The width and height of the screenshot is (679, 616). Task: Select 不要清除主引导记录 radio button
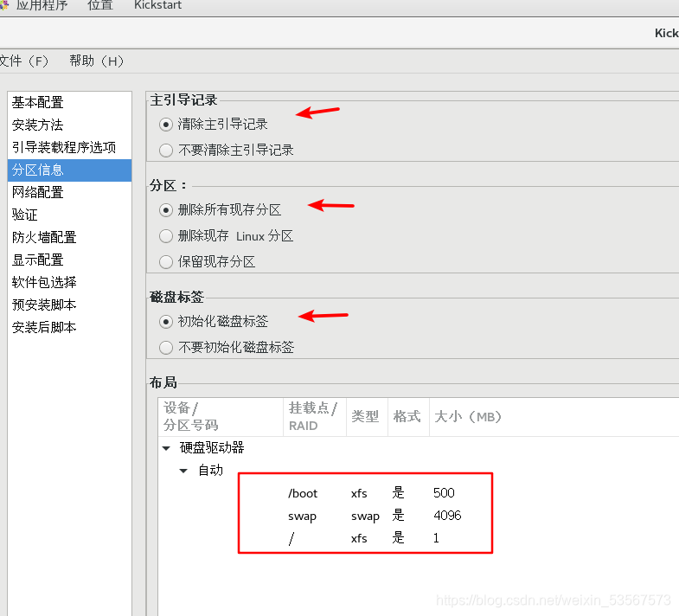[x=166, y=151]
